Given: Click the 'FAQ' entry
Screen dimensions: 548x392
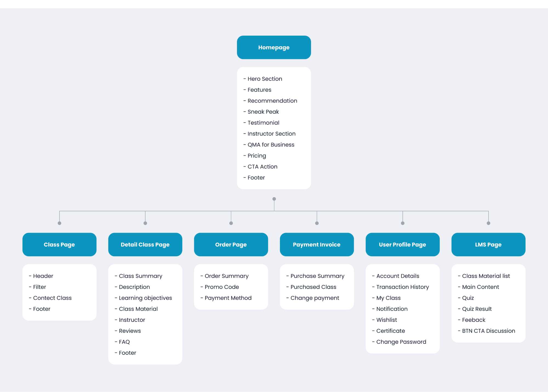Looking at the screenshot, I should (x=122, y=342).
